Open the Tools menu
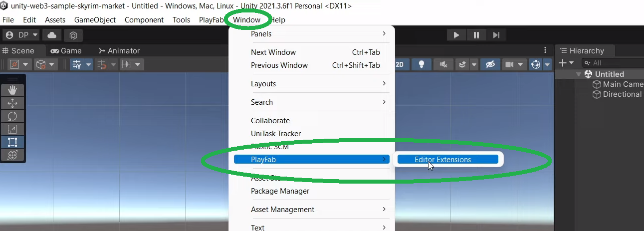Viewport: 644px width, 231px height. pyautogui.click(x=182, y=19)
